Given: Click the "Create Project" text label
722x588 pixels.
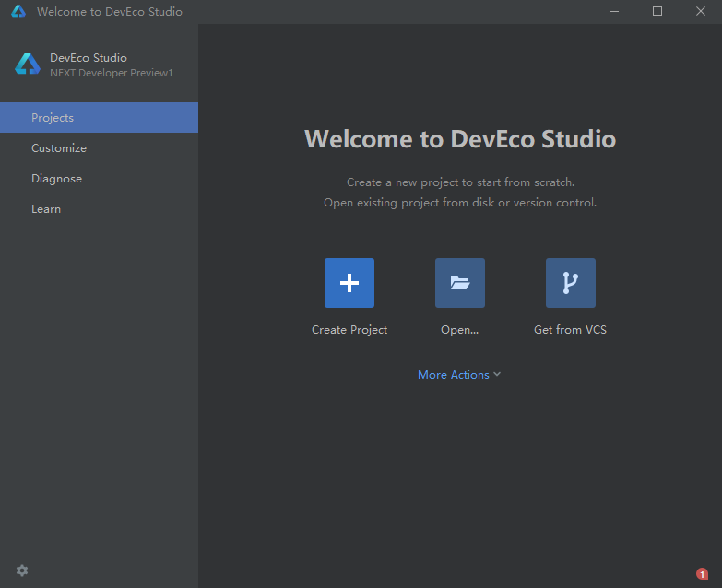Looking at the screenshot, I should [349, 330].
